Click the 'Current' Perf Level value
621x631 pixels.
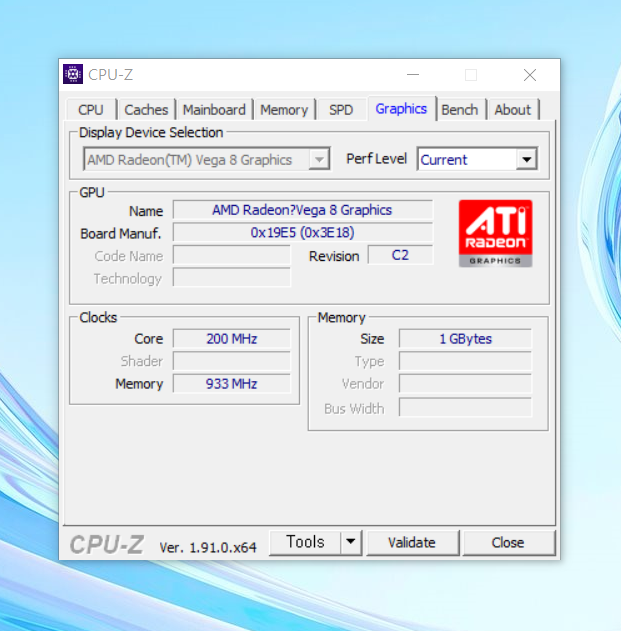pos(444,160)
